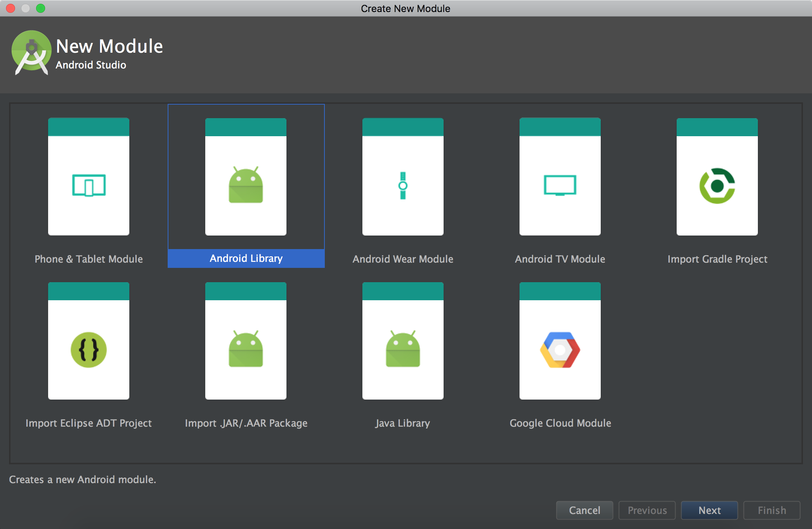Select the Eclipse ADT curly-braces icon
Image resolution: width=812 pixels, height=529 pixels.
coord(89,350)
